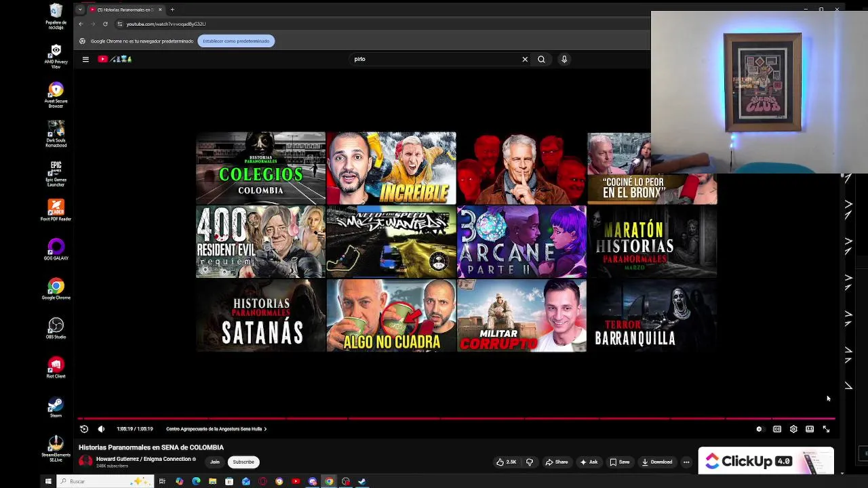Image resolution: width=868 pixels, height=488 pixels.
Task: Toggle the autoplay switch
Action: click(759, 429)
